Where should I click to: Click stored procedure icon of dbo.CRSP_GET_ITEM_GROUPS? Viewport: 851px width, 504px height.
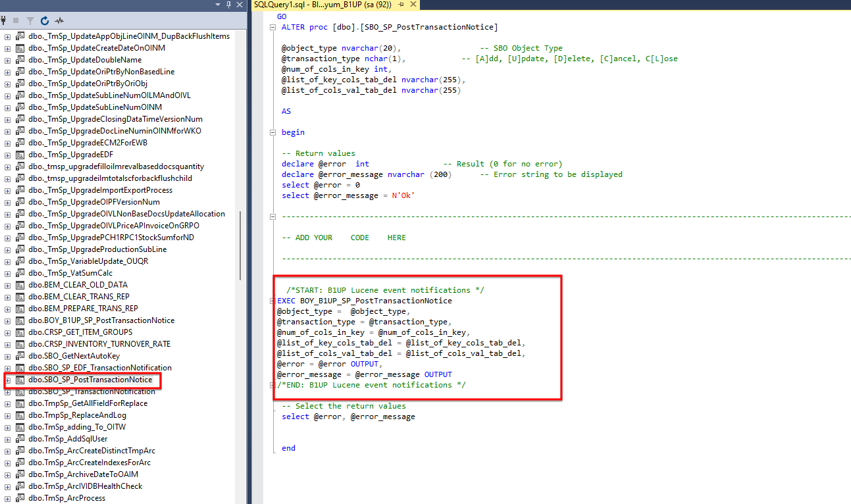[x=20, y=332]
